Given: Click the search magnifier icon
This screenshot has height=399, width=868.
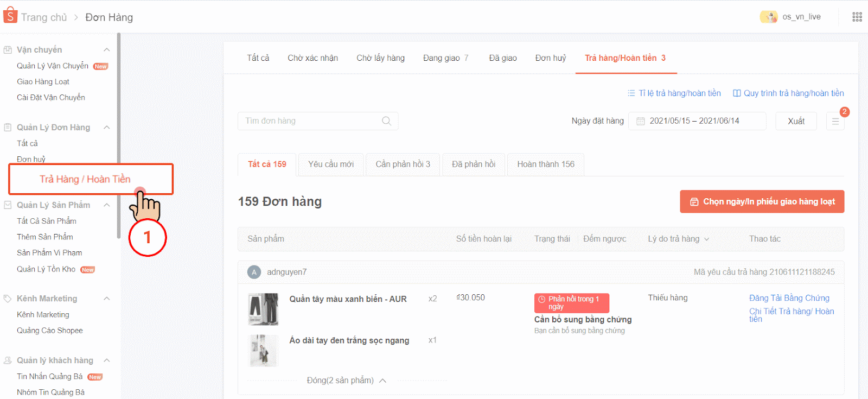Looking at the screenshot, I should [386, 121].
